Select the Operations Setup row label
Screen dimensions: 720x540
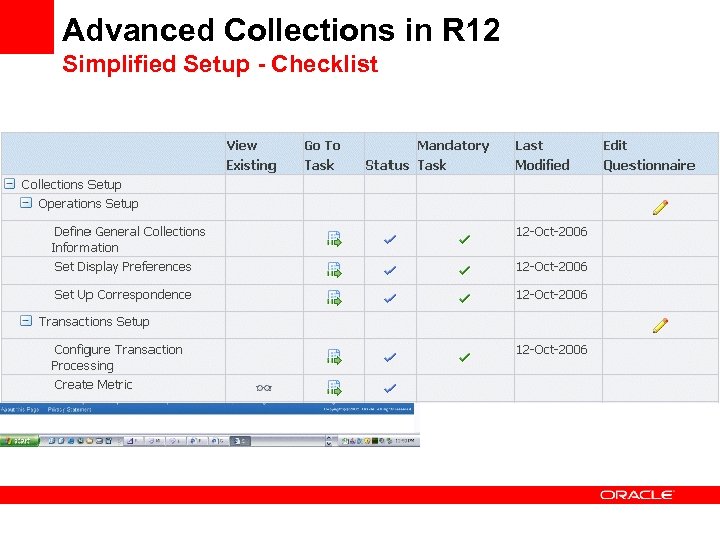click(x=88, y=204)
